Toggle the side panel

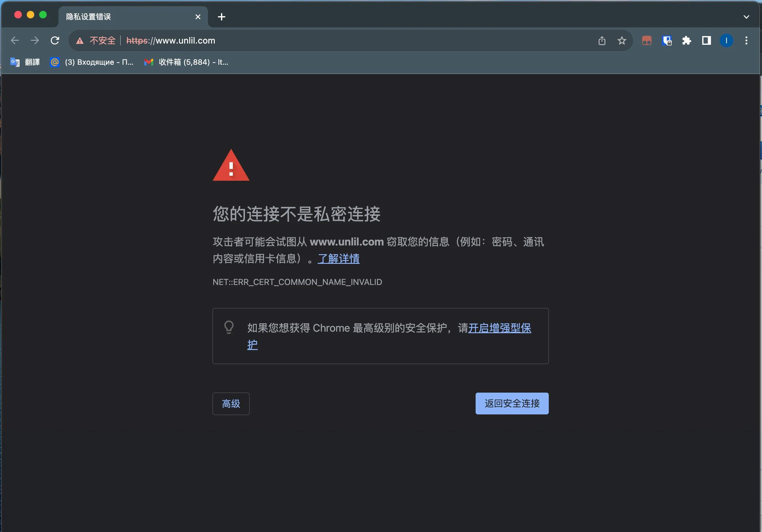(706, 40)
